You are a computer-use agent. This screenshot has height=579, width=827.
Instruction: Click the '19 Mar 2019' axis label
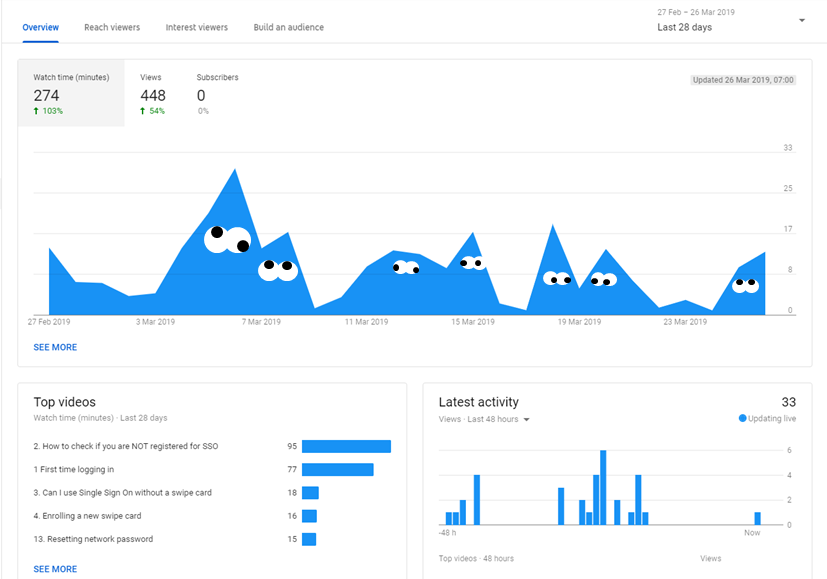(x=579, y=322)
